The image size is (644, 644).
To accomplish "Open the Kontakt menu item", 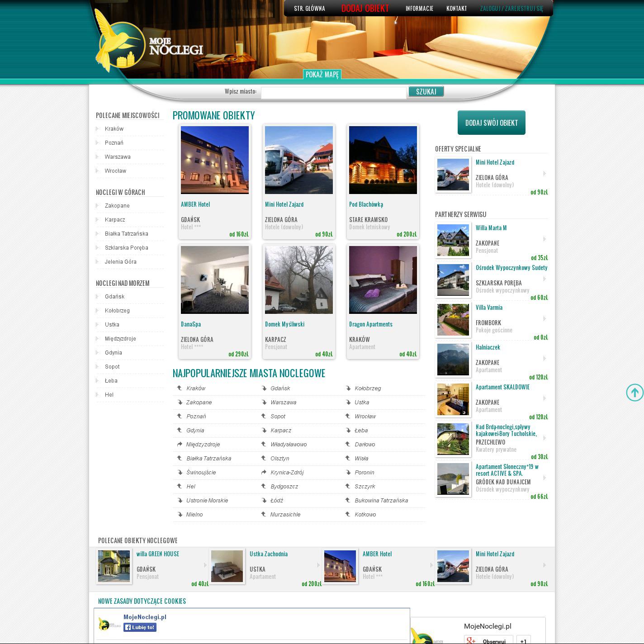I will 456,9.
